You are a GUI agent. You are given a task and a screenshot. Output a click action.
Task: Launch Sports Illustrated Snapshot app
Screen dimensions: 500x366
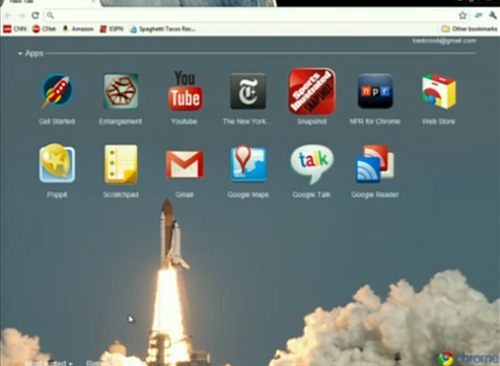coord(312,91)
